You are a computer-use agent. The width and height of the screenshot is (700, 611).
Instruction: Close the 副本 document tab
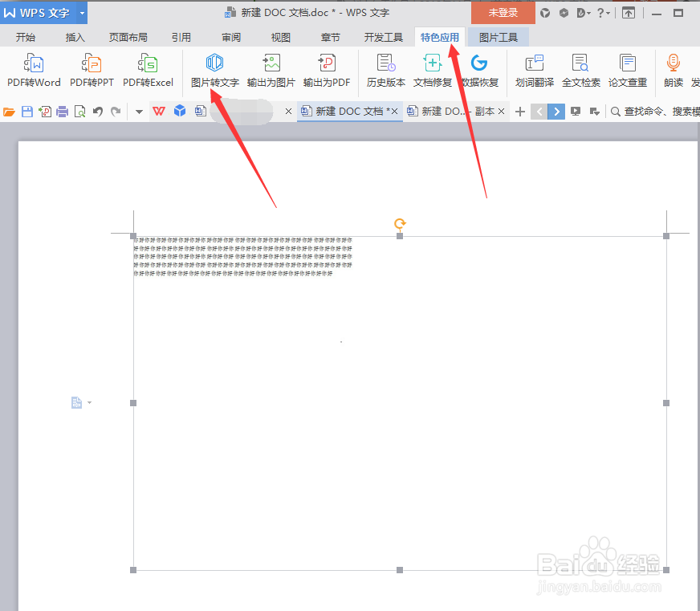(502, 112)
